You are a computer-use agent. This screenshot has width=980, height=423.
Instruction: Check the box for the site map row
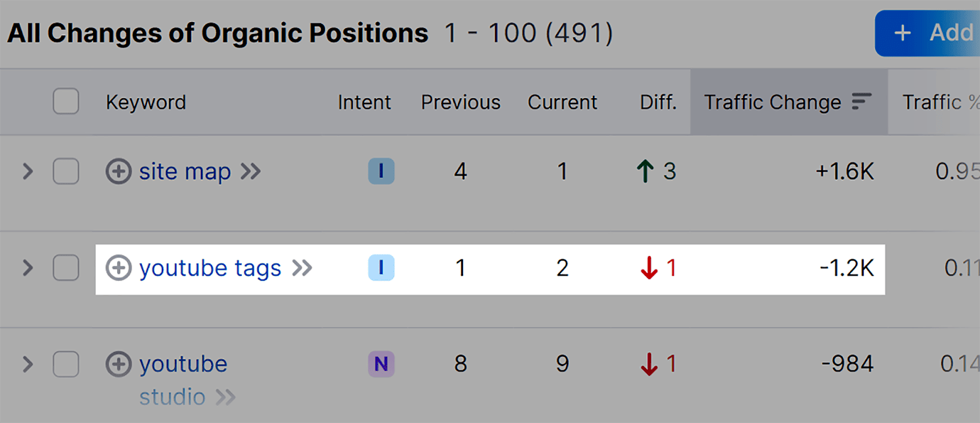(x=66, y=172)
